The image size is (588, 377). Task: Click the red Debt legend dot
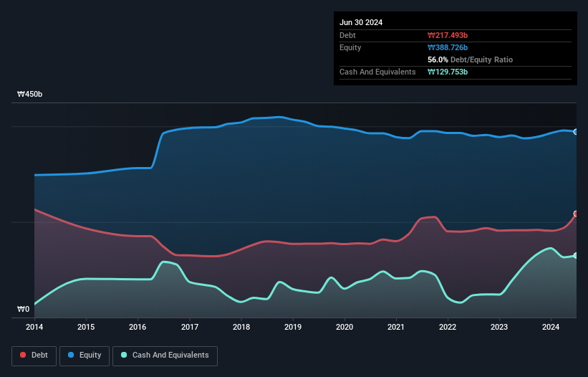(23, 355)
